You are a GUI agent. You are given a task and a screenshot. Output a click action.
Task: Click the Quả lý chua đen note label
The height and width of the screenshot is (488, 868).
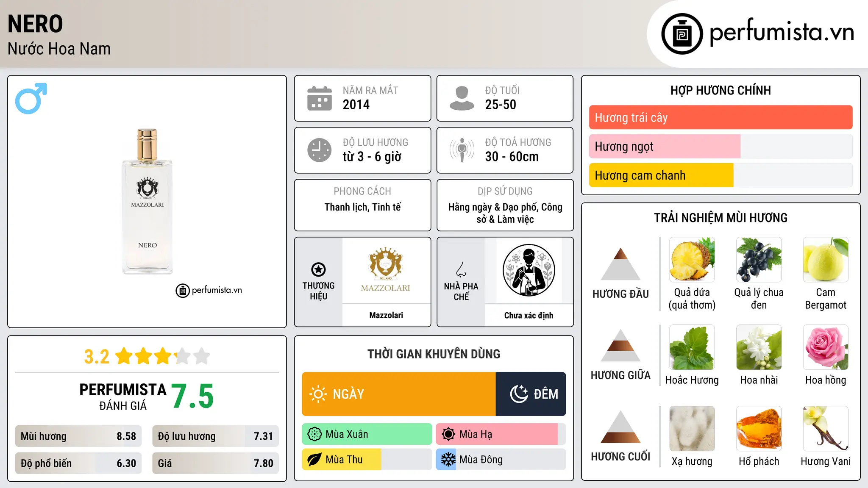click(x=759, y=299)
